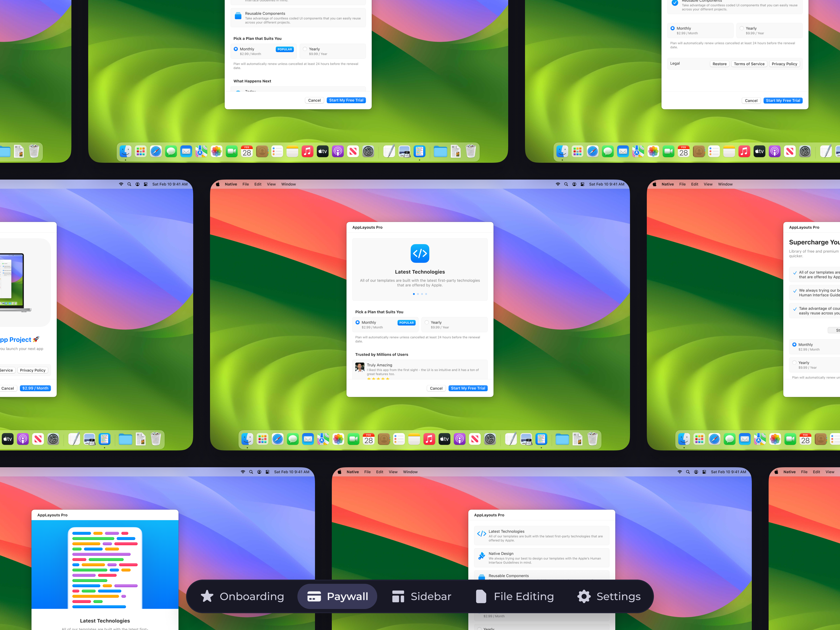Click the blue code icon above Latest Technologies heading
The height and width of the screenshot is (630, 840).
tap(420, 253)
